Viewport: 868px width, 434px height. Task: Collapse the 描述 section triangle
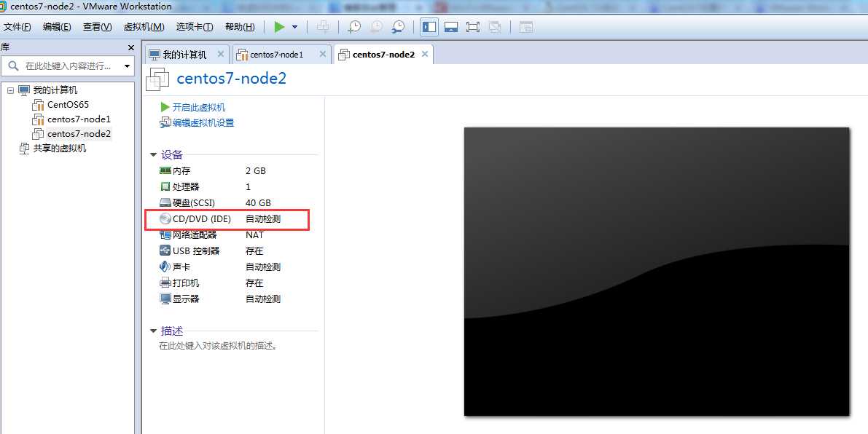click(x=153, y=331)
